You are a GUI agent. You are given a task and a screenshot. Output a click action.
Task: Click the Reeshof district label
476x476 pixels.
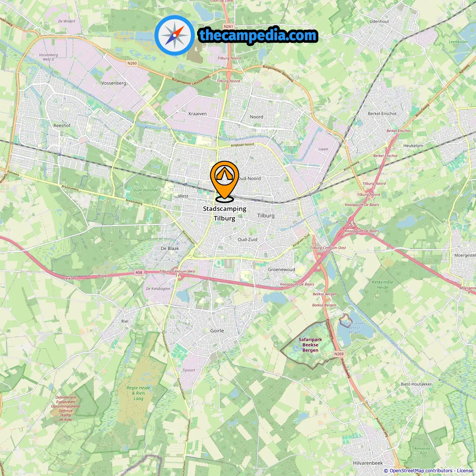[x=62, y=126]
